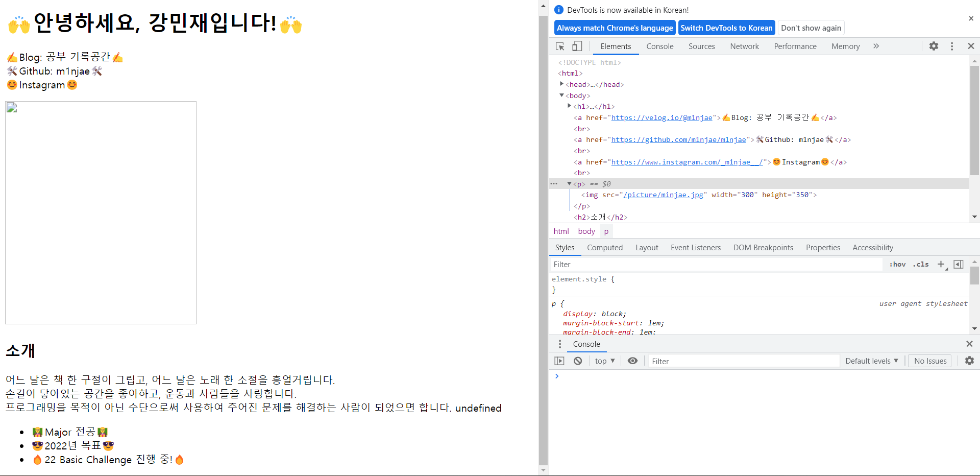Image resolution: width=980 pixels, height=476 pixels.
Task: Focus the console Filter input field
Action: coord(744,361)
